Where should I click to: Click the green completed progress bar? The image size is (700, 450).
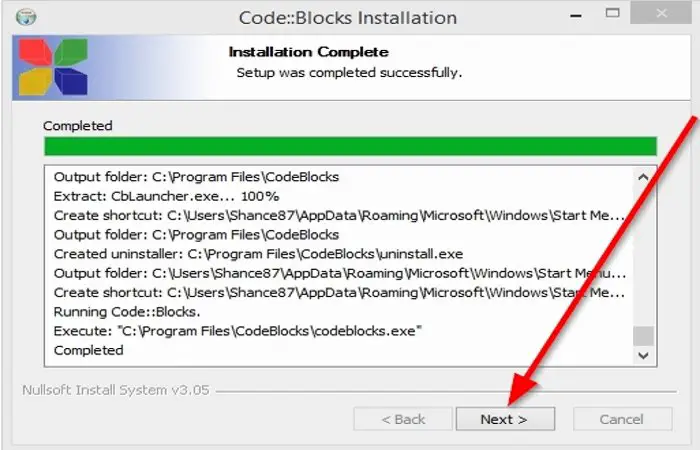[350, 146]
